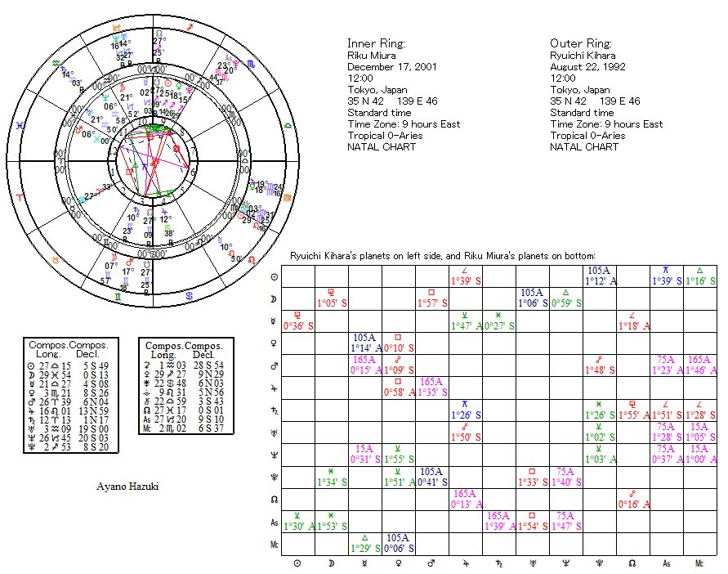Click the Sagittarius sign on the outer wheel
Viewport: 728px width, 574px height.
pyautogui.click(x=190, y=28)
